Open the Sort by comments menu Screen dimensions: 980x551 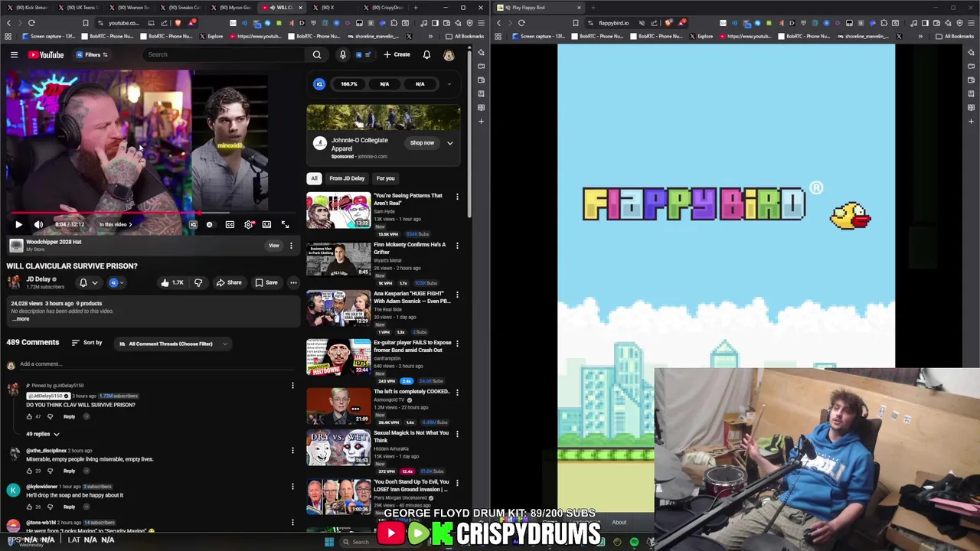coord(87,342)
